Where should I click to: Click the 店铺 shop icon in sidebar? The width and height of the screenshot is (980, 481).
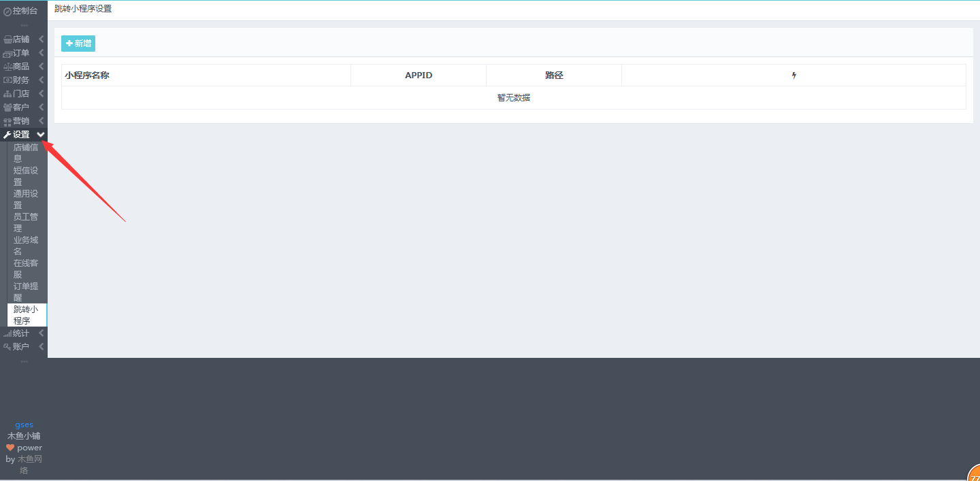point(7,39)
